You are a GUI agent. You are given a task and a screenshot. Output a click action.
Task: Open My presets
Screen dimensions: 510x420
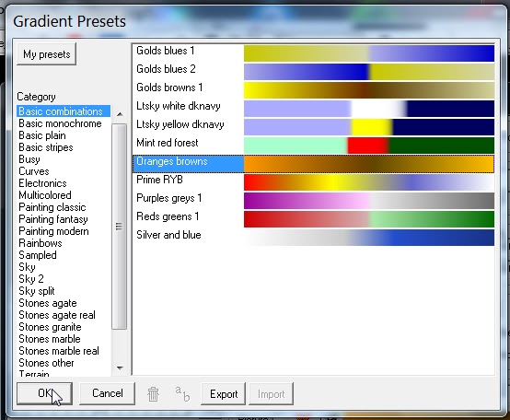(x=47, y=54)
